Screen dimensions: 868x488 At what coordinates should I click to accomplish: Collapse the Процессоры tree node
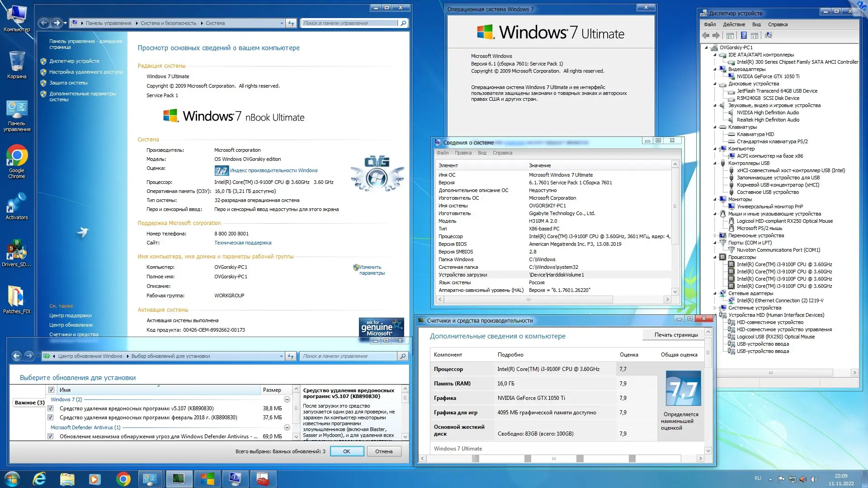715,257
